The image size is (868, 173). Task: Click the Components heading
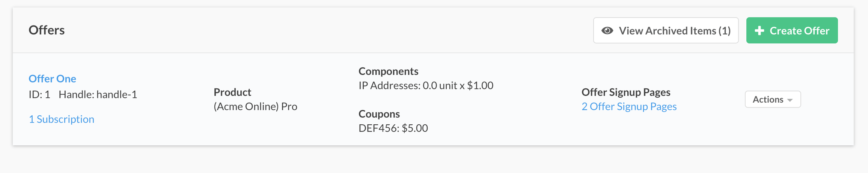[x=388, y=71]
